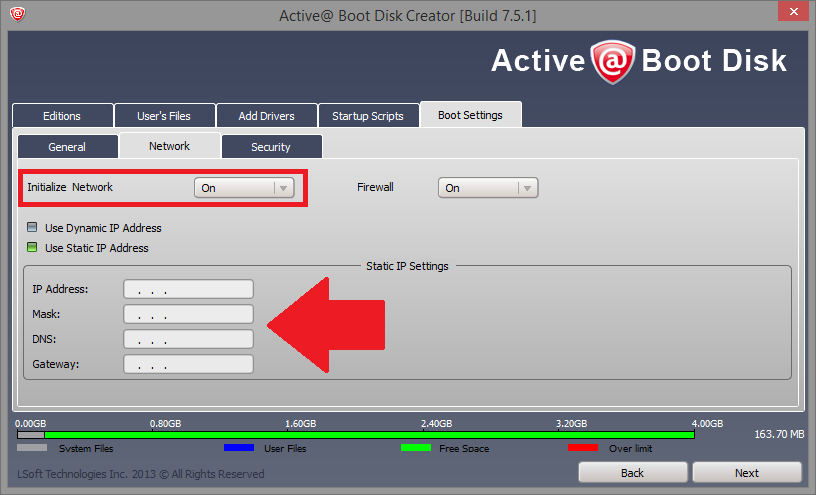816x495 pixels.
Task: Select the Startup Scripts tab
Action: coord(368,116)
